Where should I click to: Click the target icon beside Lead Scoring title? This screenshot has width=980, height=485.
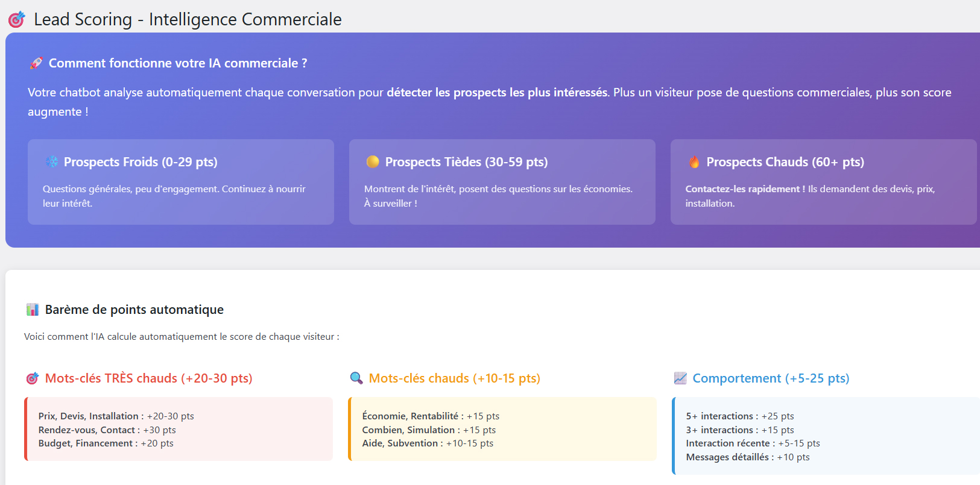tap(16, 19)
